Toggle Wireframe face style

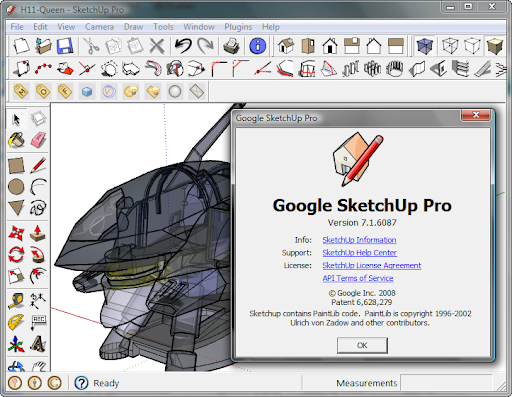pos(450,46)
